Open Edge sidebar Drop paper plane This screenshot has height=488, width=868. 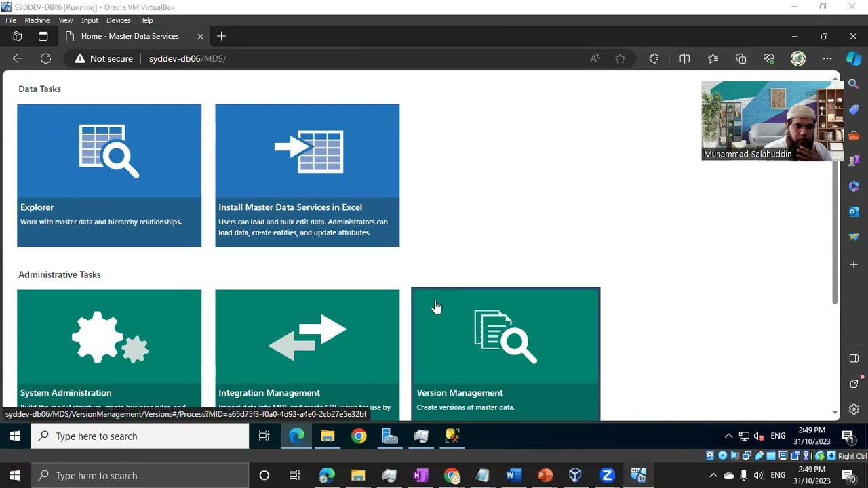click(x=854, y=237)
